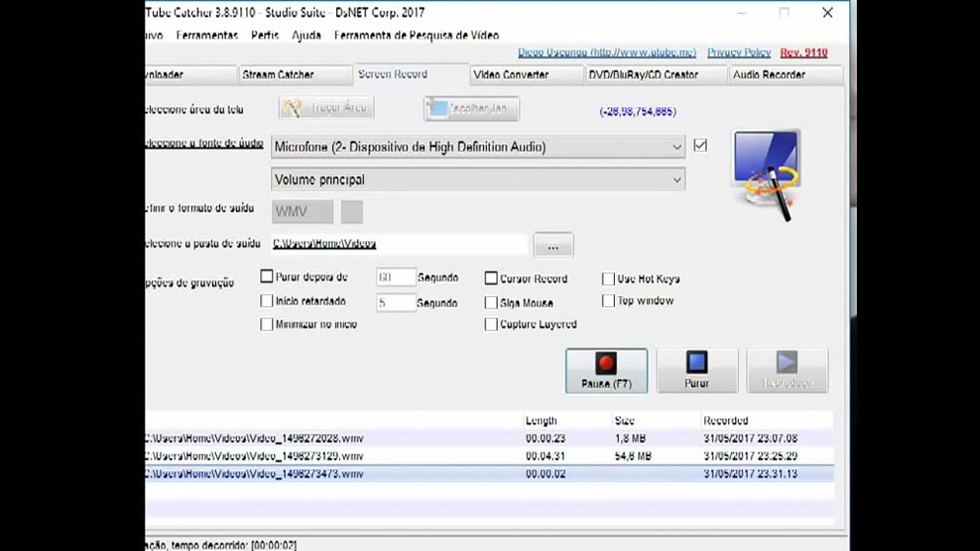
Task: Click the Size column header
Action: click(655, 421)
